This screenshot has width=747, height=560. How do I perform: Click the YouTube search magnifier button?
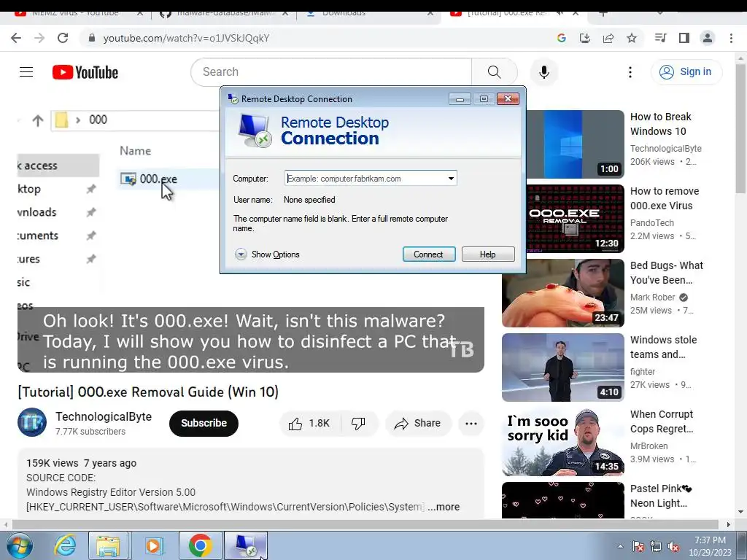[495, 72]
